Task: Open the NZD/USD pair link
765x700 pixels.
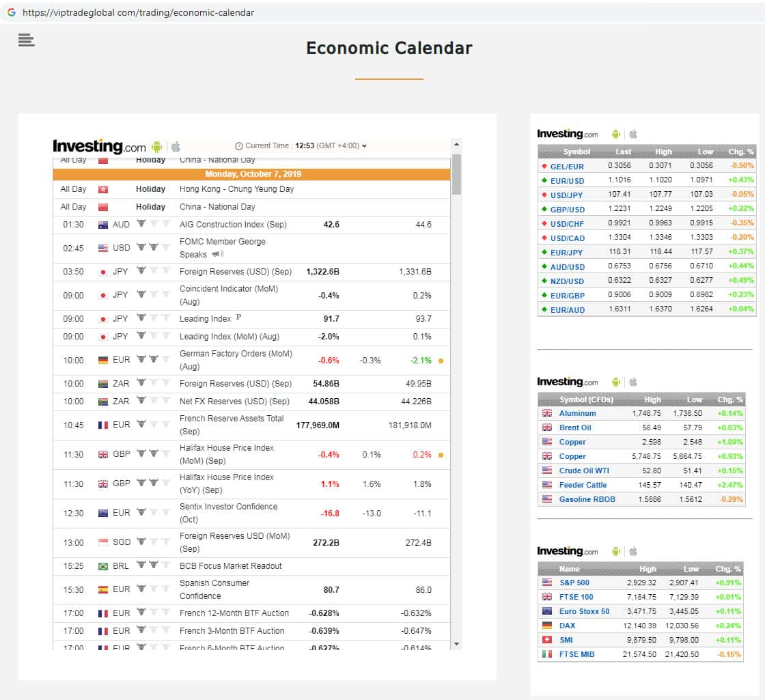Action: pyautogui.click(x=567, y=281)
